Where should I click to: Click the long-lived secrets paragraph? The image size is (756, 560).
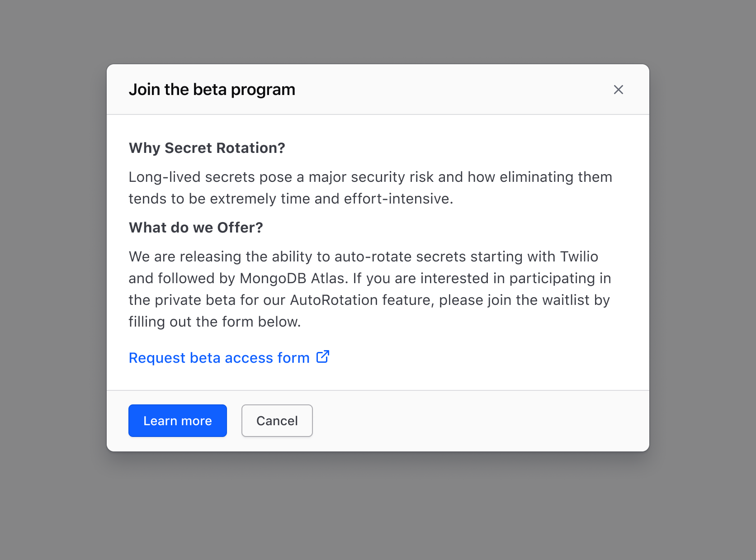(x=370, y=187)
